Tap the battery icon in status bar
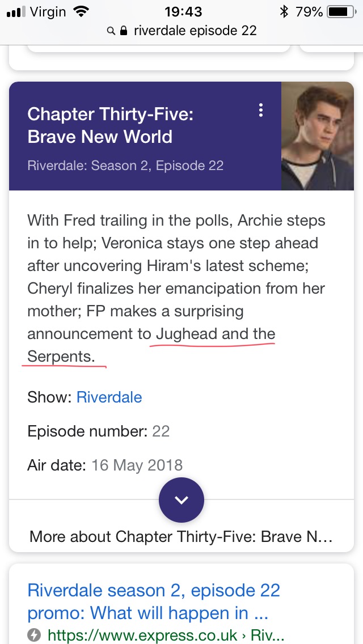The height and width of the screenshot is (644, 363). pos(341,11)
